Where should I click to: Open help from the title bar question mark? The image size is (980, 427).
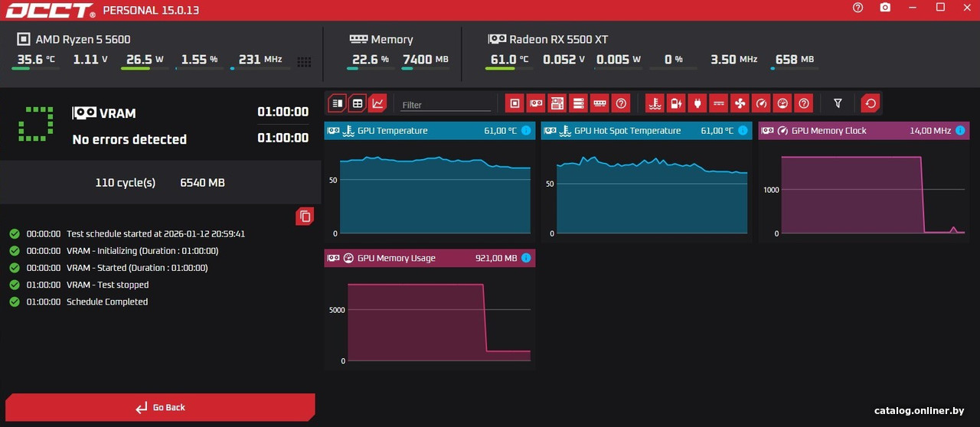[857, 8]
